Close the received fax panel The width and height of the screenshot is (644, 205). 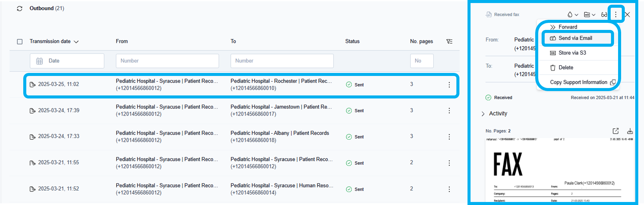coord(627,14)
